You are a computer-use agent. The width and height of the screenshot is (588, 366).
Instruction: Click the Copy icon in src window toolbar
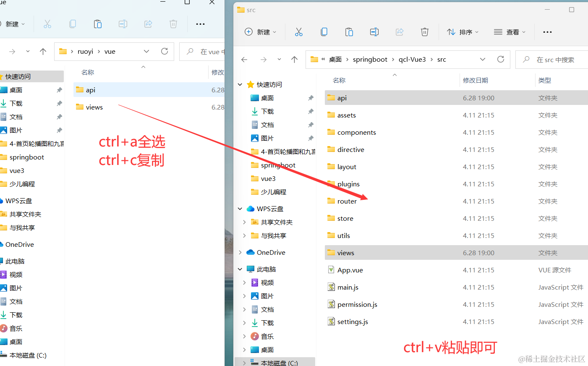324,32
